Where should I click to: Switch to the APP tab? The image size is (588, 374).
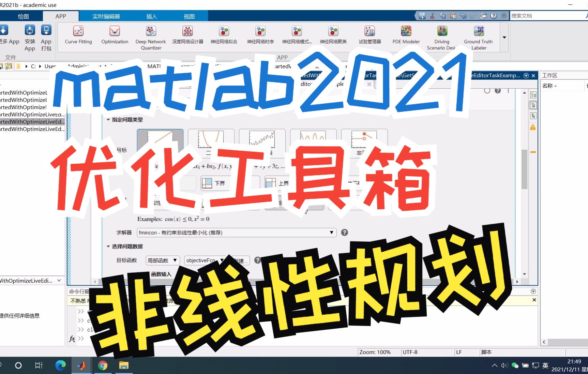tap(61, 16)
